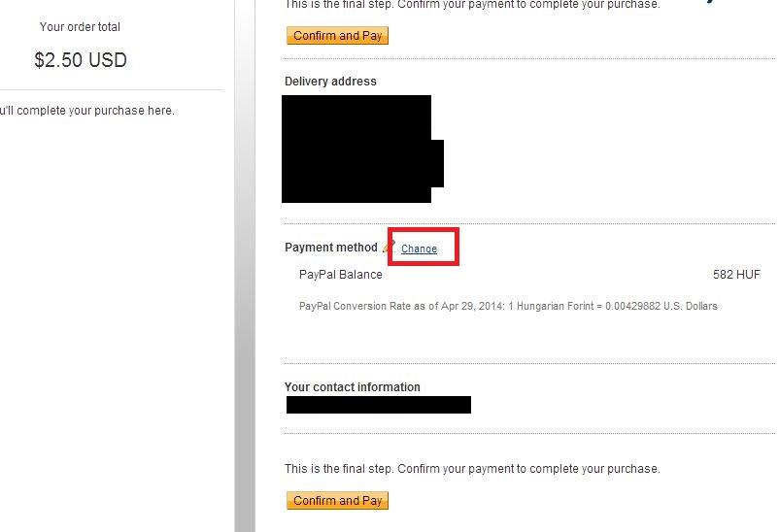The image size is (780, 532).
Task: Click the gray vertical panel divider
Action: tap(245, 266)
